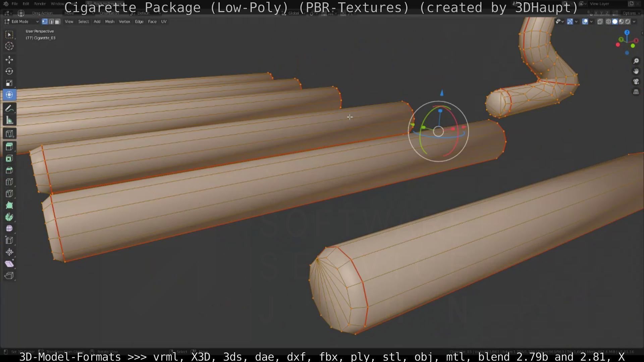The width and height of the screenshot is (644, 362).
Task: Open the Edit Mode dropdown
Action: point(21,21)
